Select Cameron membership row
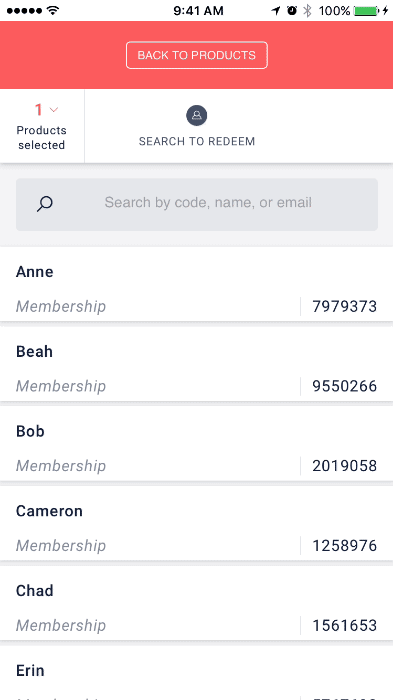This screenshot has width=393, height=700. pos(196,523)
